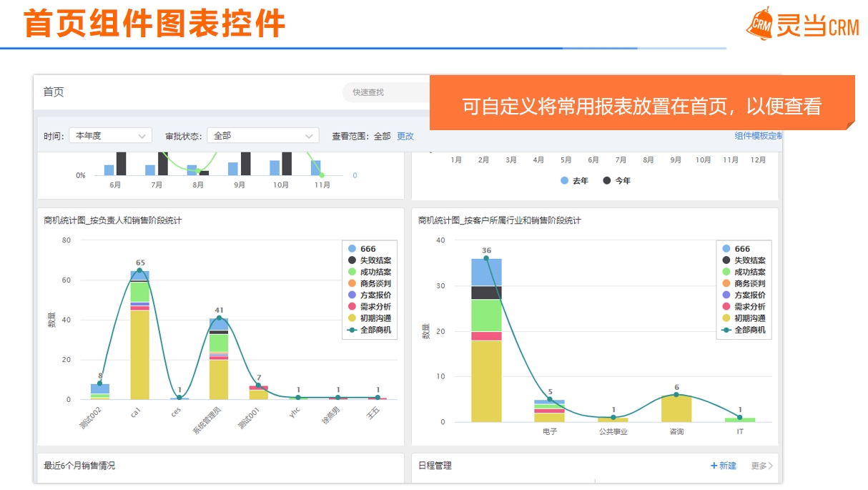This screenshot has height=490, width=868.
Task: Click the 咨询 industry bar totaling 6
Action: coord(676,408)
